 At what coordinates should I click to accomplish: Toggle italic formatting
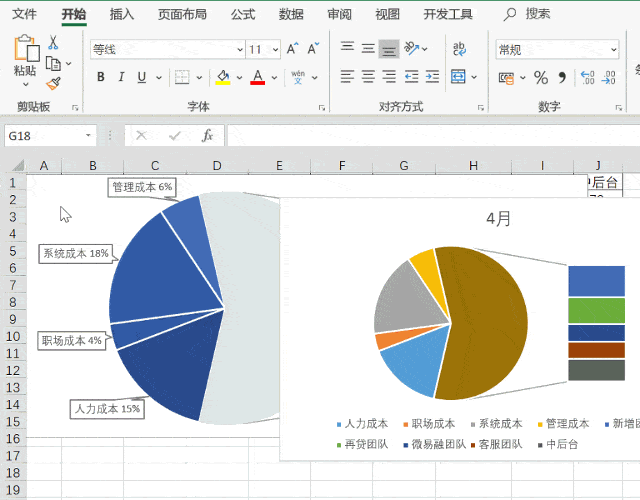[x=121, y=77]
